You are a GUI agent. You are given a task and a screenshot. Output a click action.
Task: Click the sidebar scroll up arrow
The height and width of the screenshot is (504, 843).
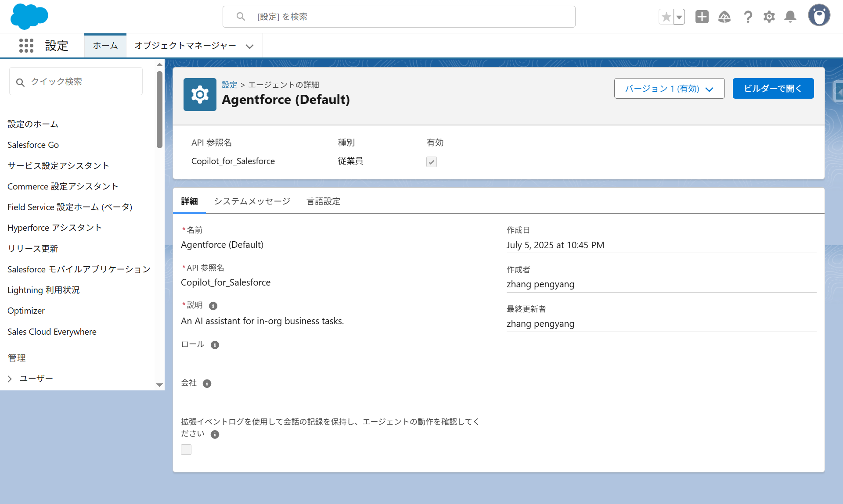click(x=159, y=64)
